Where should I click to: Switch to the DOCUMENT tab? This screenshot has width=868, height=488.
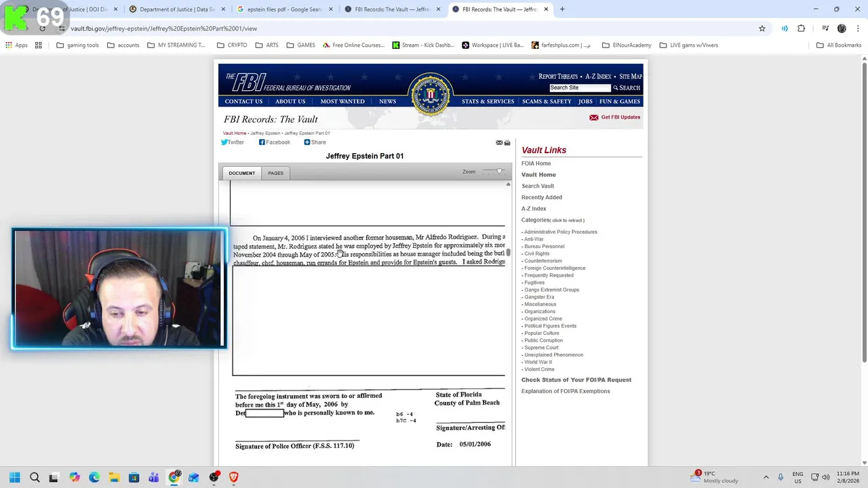click(242, 173)
